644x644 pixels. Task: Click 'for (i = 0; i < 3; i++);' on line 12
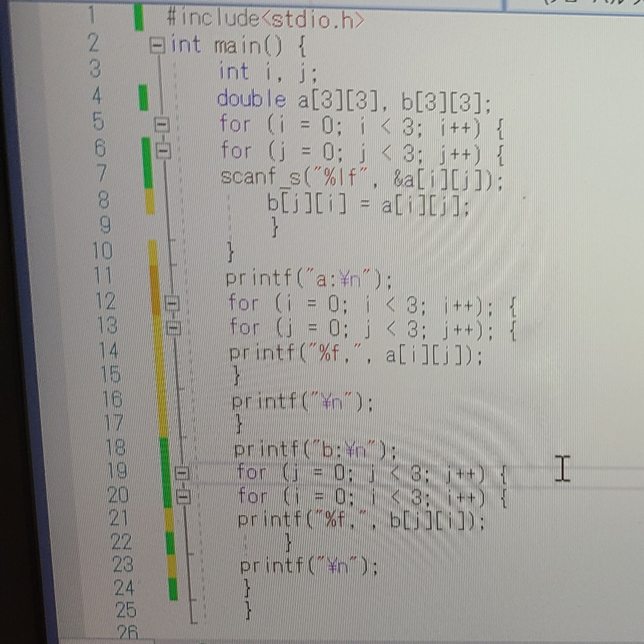click(x=360, y=304)
